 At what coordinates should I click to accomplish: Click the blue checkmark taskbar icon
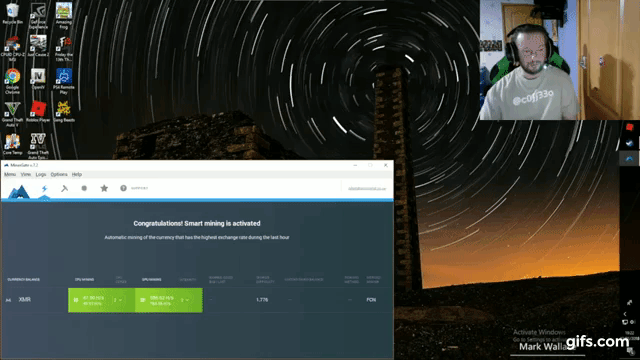click(x=629, y=143)
